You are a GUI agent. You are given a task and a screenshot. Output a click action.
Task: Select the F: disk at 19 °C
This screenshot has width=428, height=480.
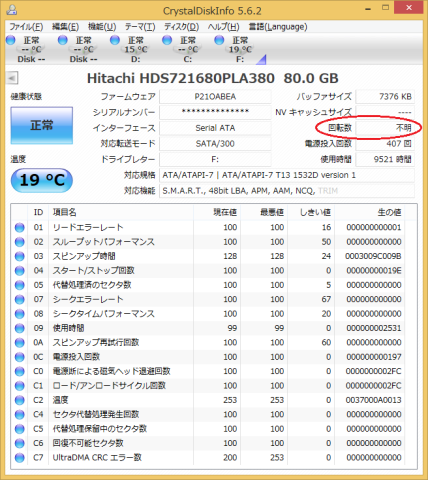tap(236, 49)
